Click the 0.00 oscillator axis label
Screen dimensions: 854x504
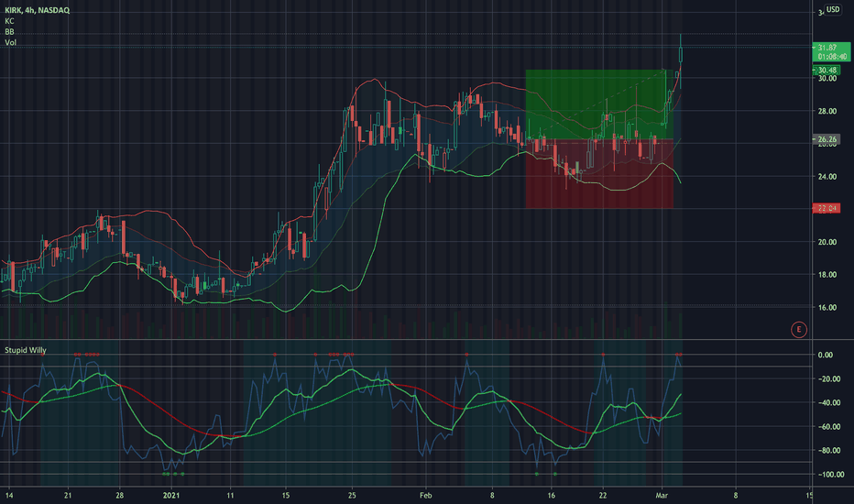click(825, 355)
